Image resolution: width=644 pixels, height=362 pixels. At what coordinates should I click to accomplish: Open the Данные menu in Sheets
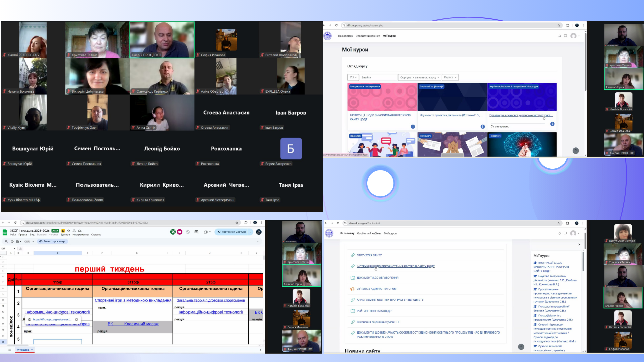[x=65, y=235]
